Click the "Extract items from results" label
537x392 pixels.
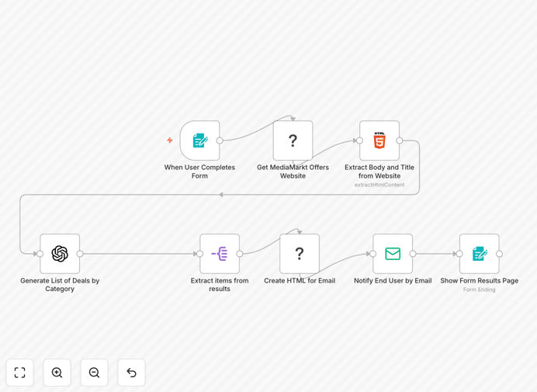tap(220, 285)
